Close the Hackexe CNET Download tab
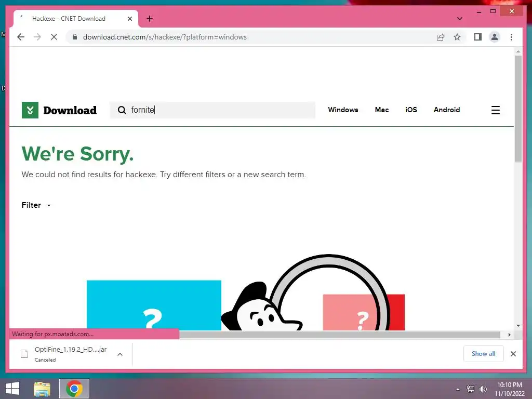The height and width of the screenshot is (399, 532). tap(129, 19)
